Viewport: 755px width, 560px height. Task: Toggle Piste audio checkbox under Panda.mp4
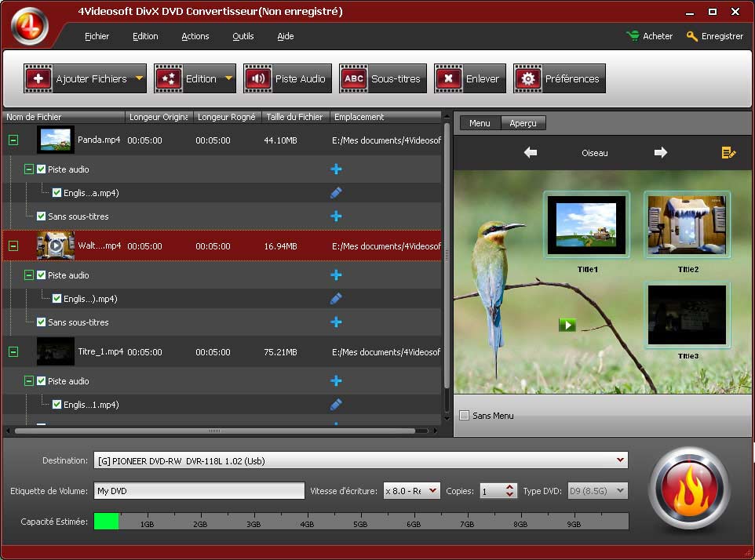(x=41, y=169)
